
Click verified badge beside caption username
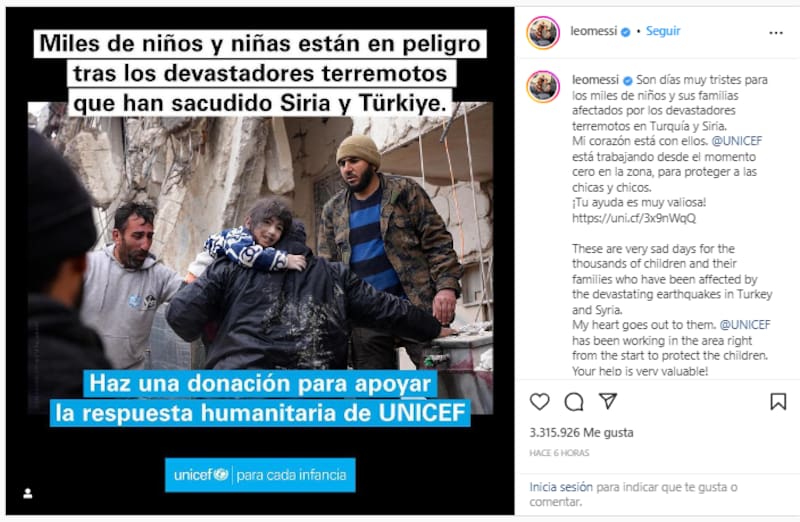pos(628,80)
